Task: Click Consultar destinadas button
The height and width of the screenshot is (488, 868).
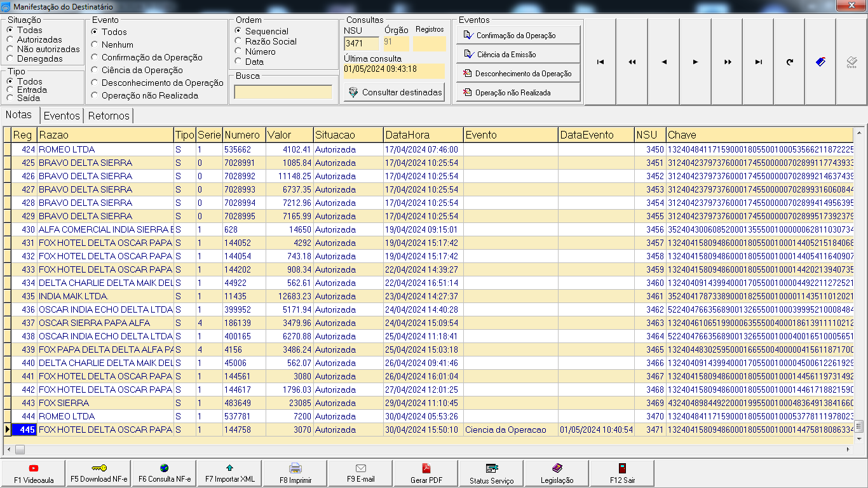Action: pos(395,92)
